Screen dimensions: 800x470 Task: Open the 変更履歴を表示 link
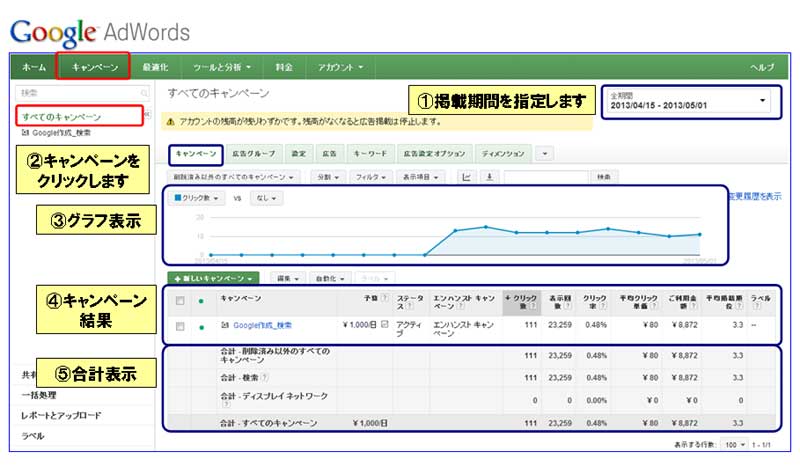(x=755, y=196)
